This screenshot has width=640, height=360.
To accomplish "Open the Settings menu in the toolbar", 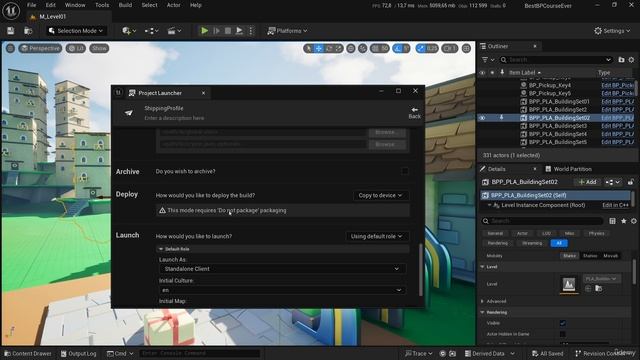I will (612, 31).
